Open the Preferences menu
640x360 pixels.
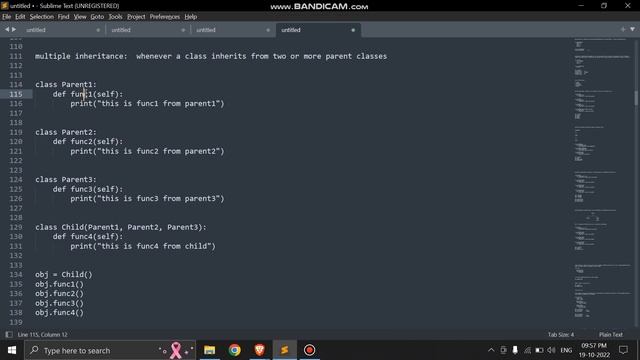click(164, 17)
